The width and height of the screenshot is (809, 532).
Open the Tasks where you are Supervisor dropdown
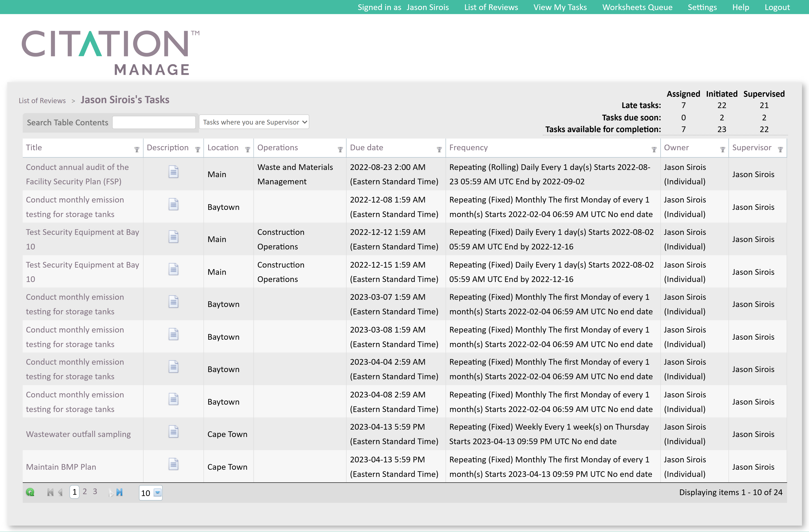[254, 122]
